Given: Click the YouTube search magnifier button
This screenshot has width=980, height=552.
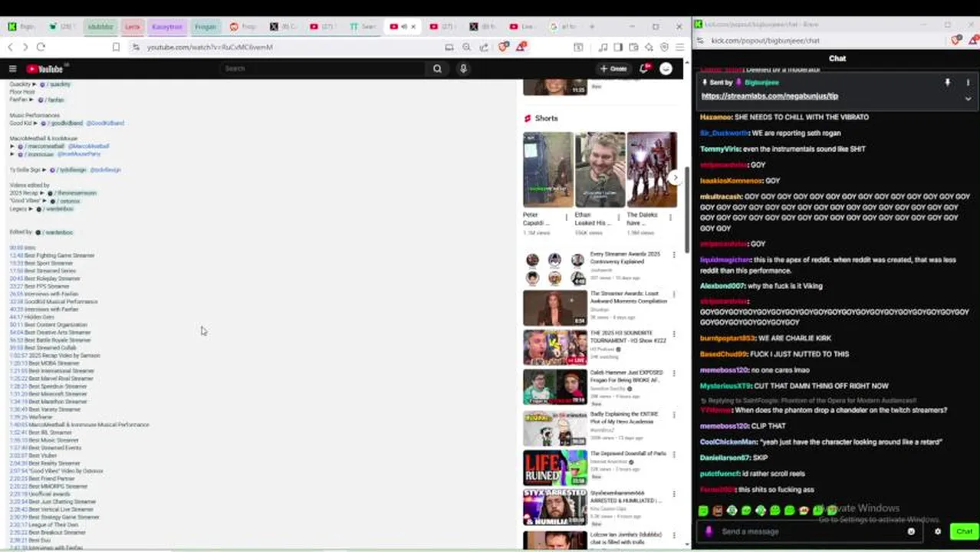Looking at the screenshot, I should pos(437,69).
